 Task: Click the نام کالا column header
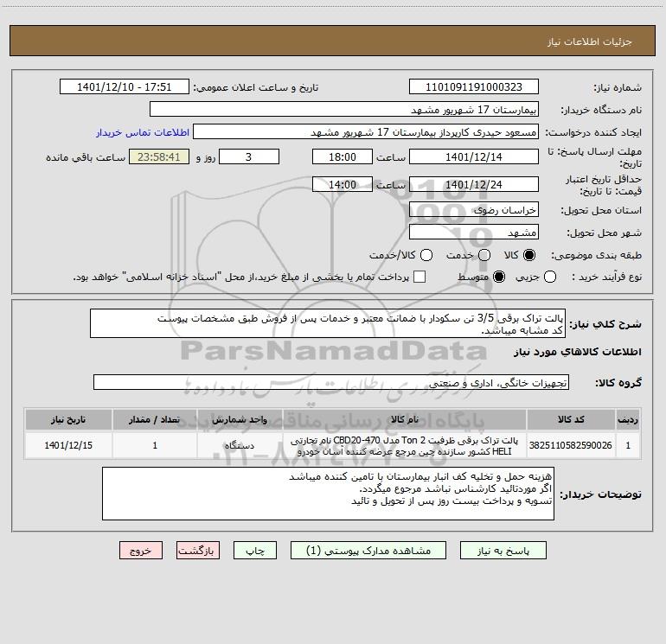coord(405,419)
